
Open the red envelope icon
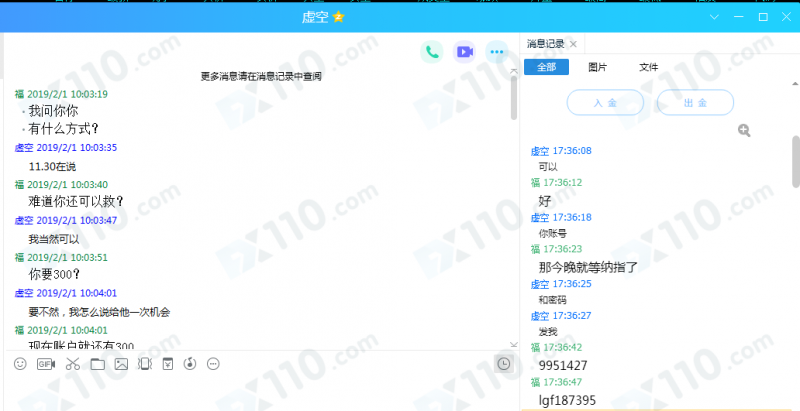168,364
